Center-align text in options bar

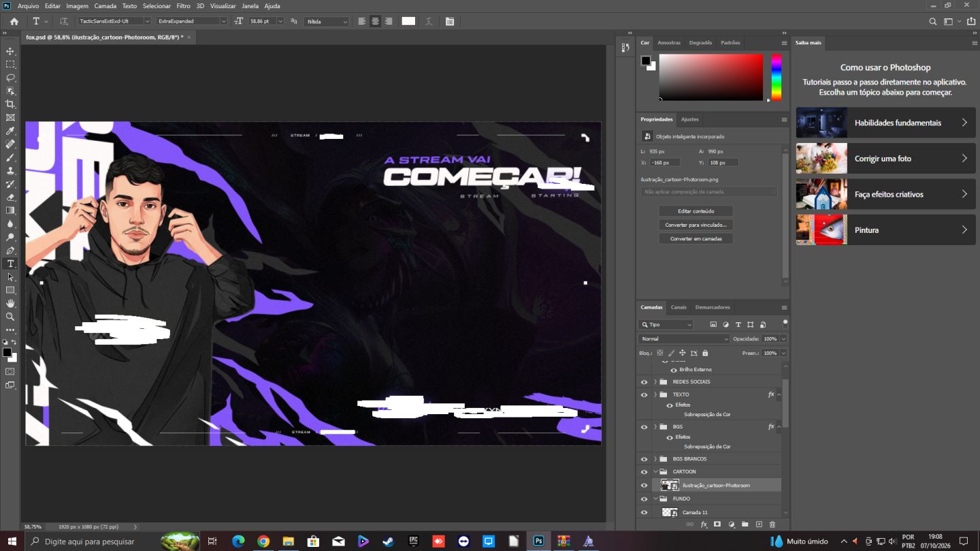(375, 21)
